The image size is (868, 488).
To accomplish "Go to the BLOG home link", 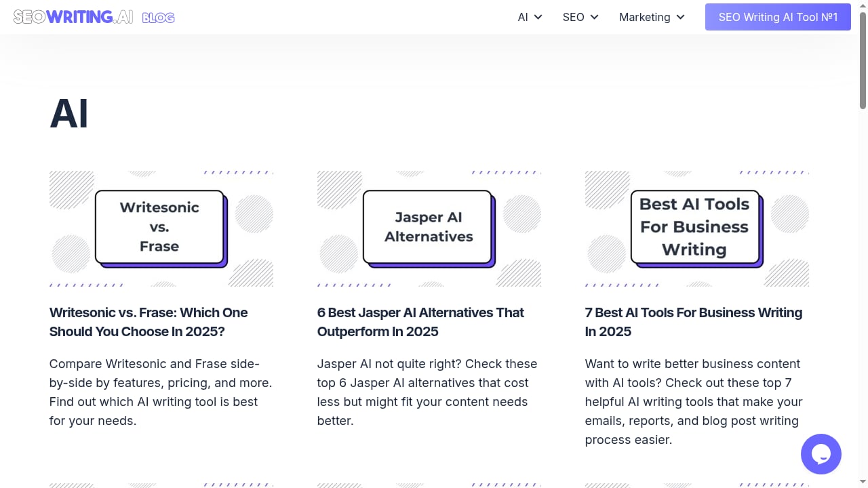I will (x=159, y=18).
